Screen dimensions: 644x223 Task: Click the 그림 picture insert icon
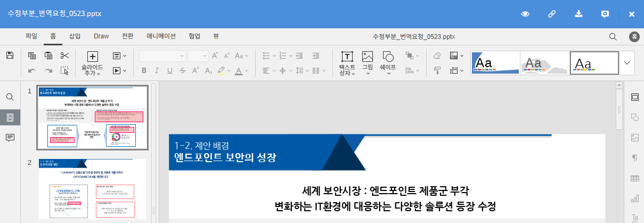[368, 63]
